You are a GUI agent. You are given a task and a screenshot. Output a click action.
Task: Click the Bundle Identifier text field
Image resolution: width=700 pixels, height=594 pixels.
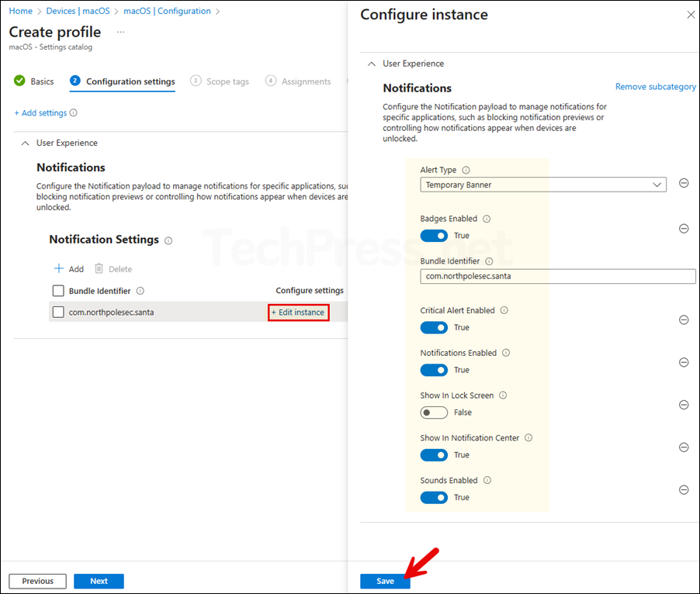tap(557, 276)
